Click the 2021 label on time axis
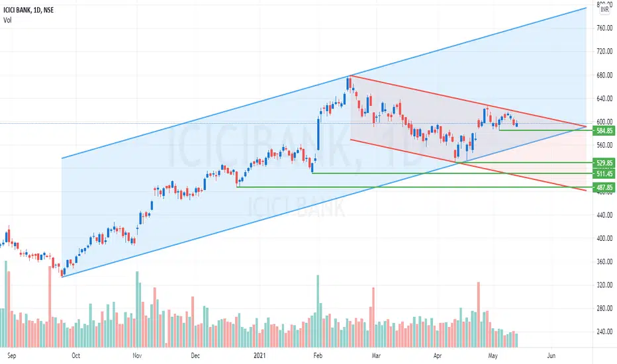The image size is (617, 364). [x=260, y=356]
